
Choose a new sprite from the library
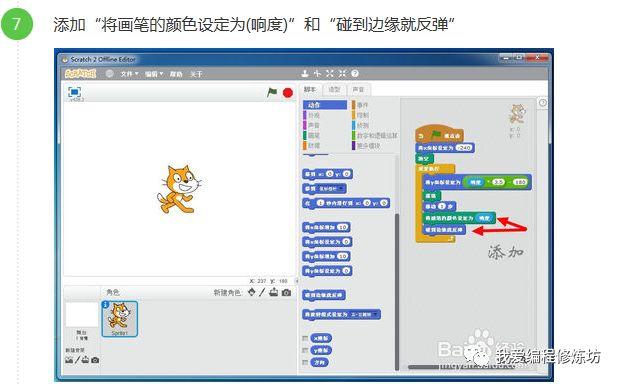251,293
